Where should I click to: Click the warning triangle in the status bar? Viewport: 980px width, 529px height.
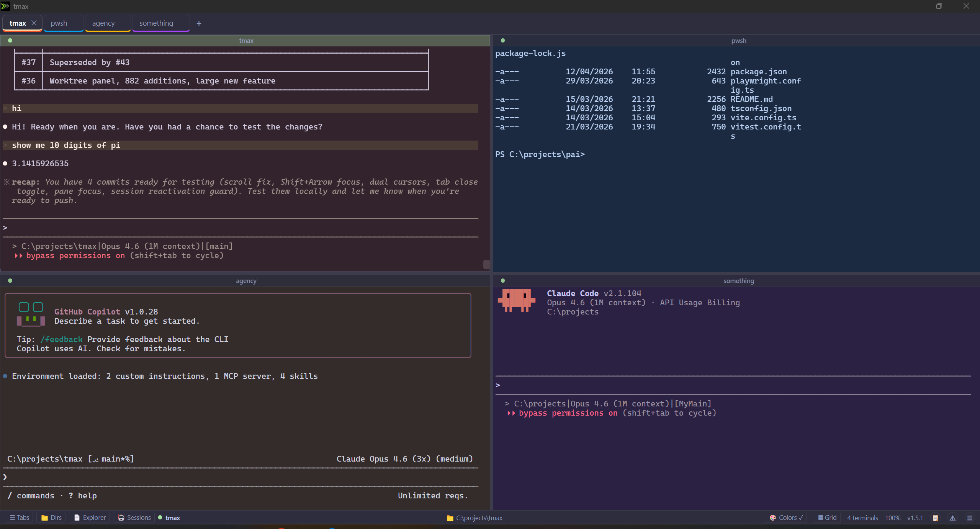click(x=952, y=518)
